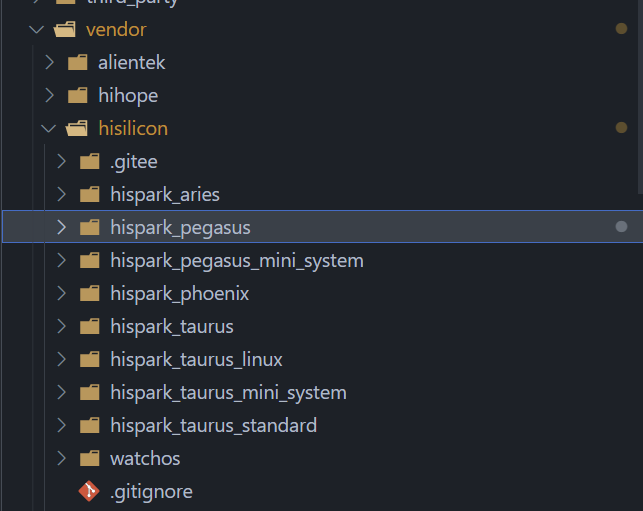Click hispark_taurus_standard folder icon
Viewport: 643px width, 511px height.
click(x=89, y=425)
